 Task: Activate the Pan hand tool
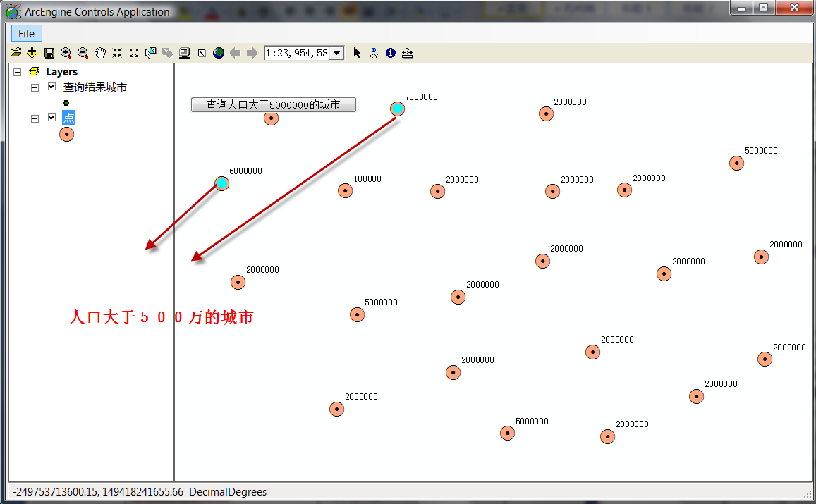[x=100, y=53]
